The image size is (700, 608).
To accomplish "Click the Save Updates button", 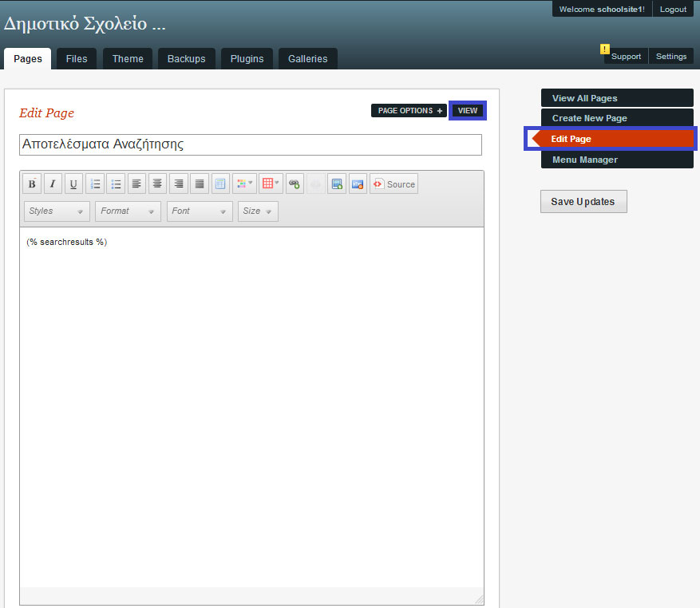I will (583, 202).
